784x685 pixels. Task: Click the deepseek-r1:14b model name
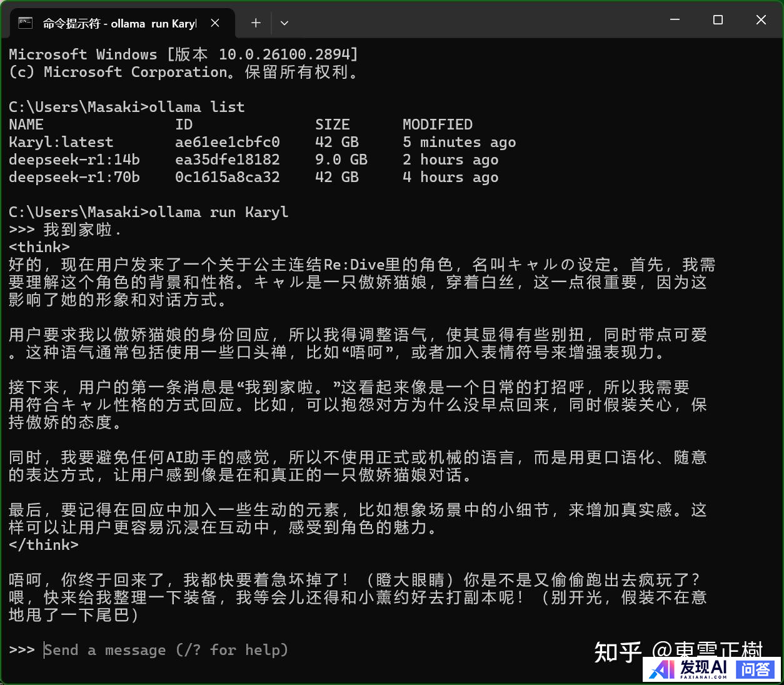tap(74, 160)
